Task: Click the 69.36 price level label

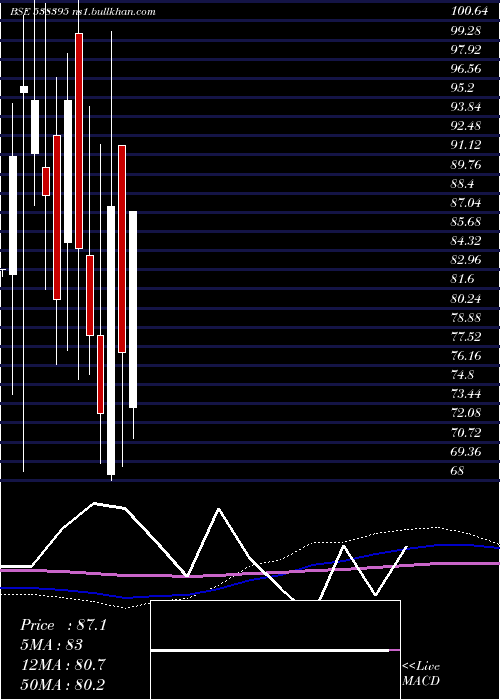Action: pyautogui.click(x=466, y=452)
